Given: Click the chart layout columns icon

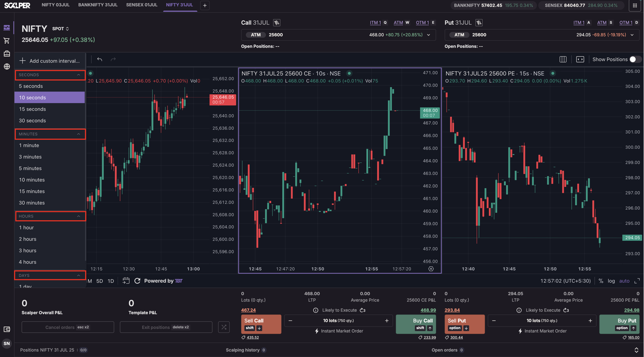Looking at the screenshot, I should click(x=563, y=59).
